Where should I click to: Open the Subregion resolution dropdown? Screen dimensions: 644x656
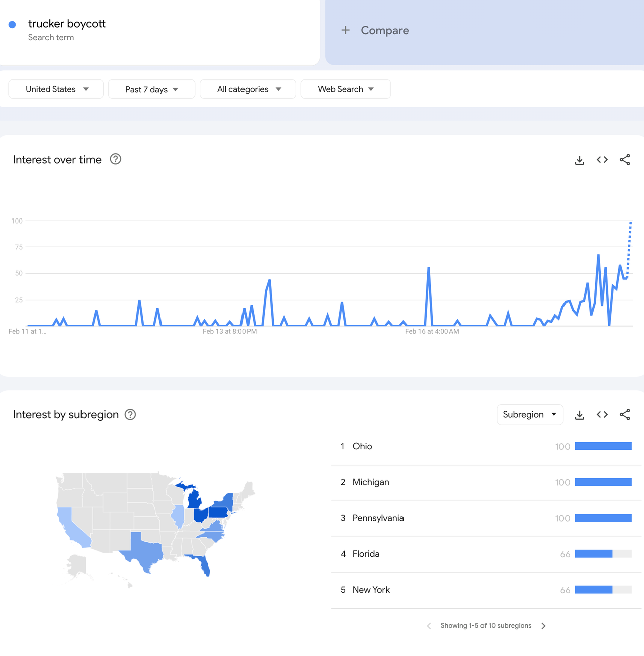click(x=530, y=415)
